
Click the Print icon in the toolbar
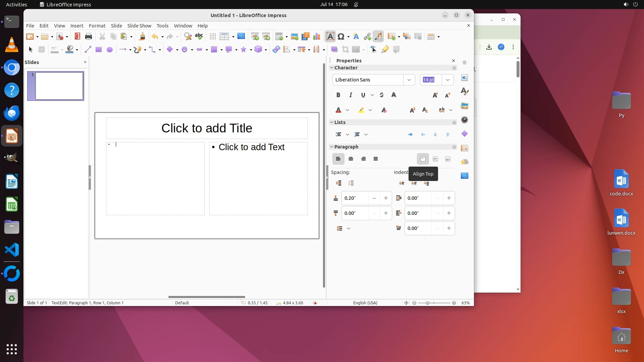[89, 37]
